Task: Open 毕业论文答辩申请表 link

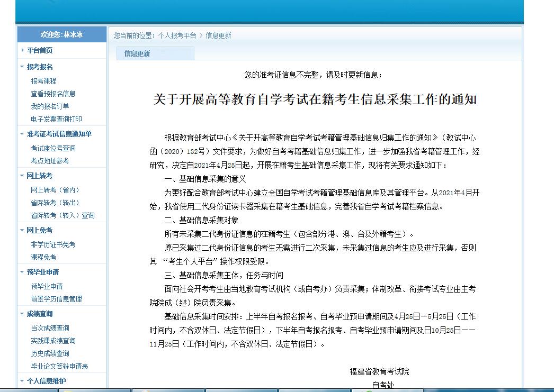Action: [x=59, y=366]
